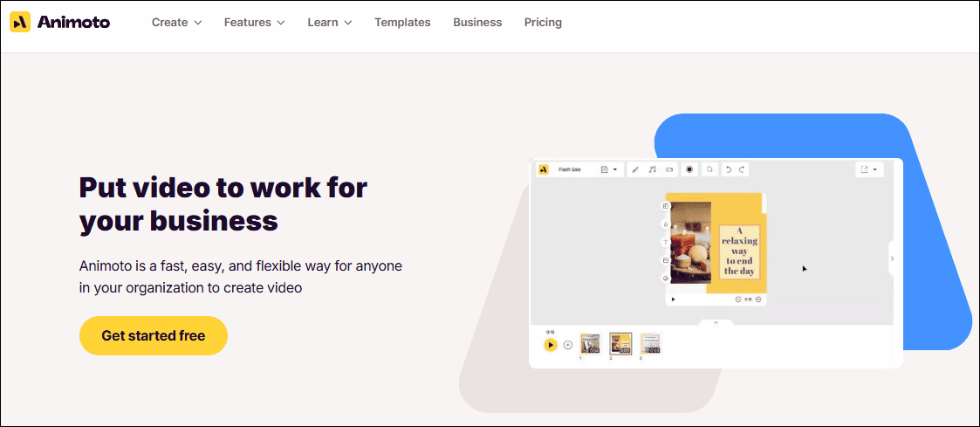Select timeline block thumbnail 3
The image size is (980, 427).
pos(650,344)
